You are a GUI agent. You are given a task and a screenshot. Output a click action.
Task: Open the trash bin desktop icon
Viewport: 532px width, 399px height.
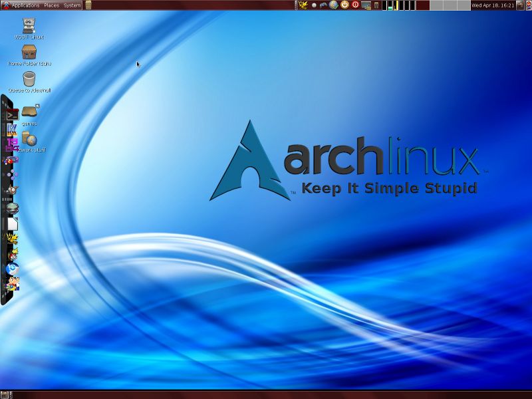click(x=29, y=78)
